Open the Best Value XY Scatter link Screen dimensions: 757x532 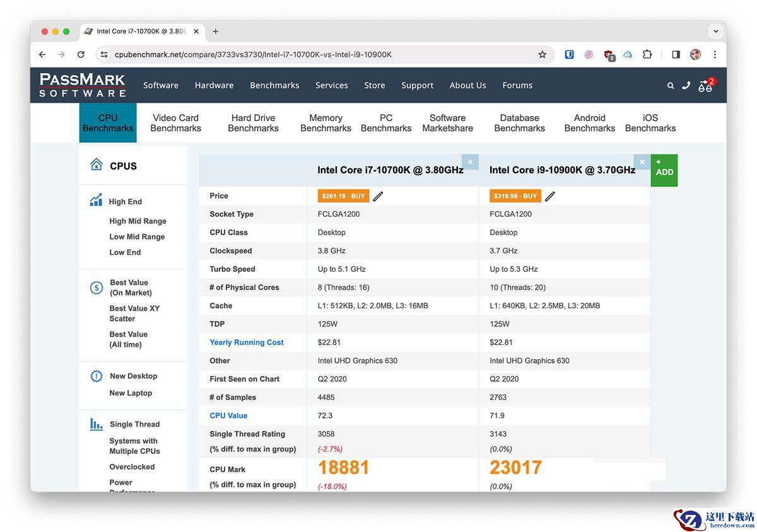coord(134,313)
